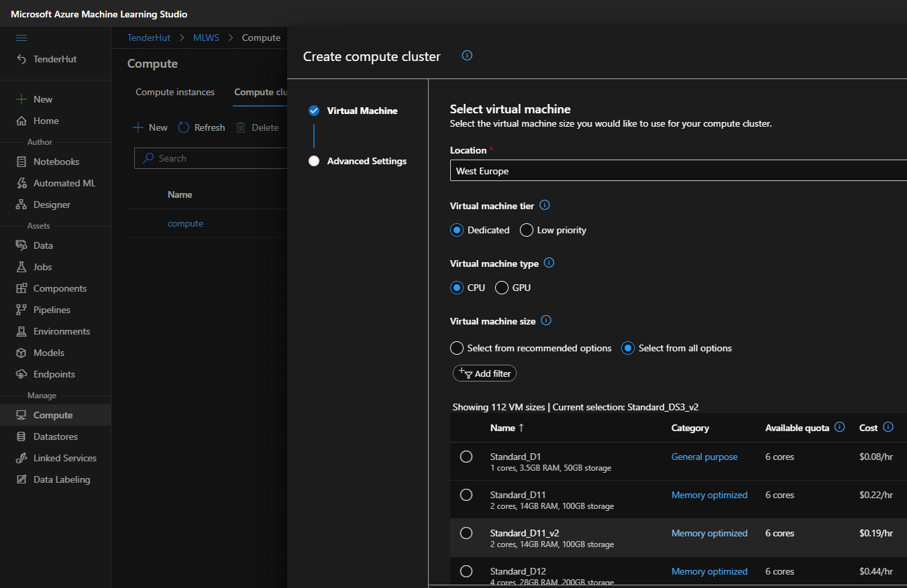Select the Standard_D1 radio button
Viewport: 907px width, 588px height.
466,457
